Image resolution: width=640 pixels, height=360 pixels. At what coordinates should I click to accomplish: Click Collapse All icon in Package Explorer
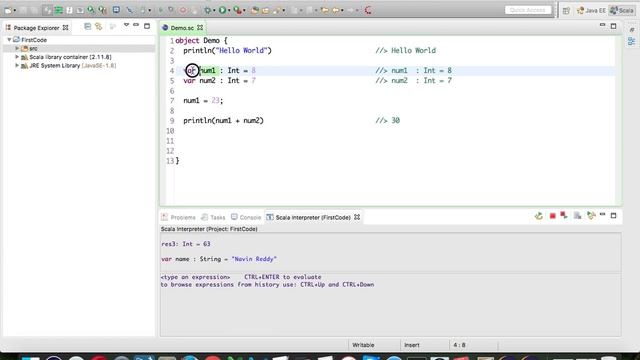(87, 27)
